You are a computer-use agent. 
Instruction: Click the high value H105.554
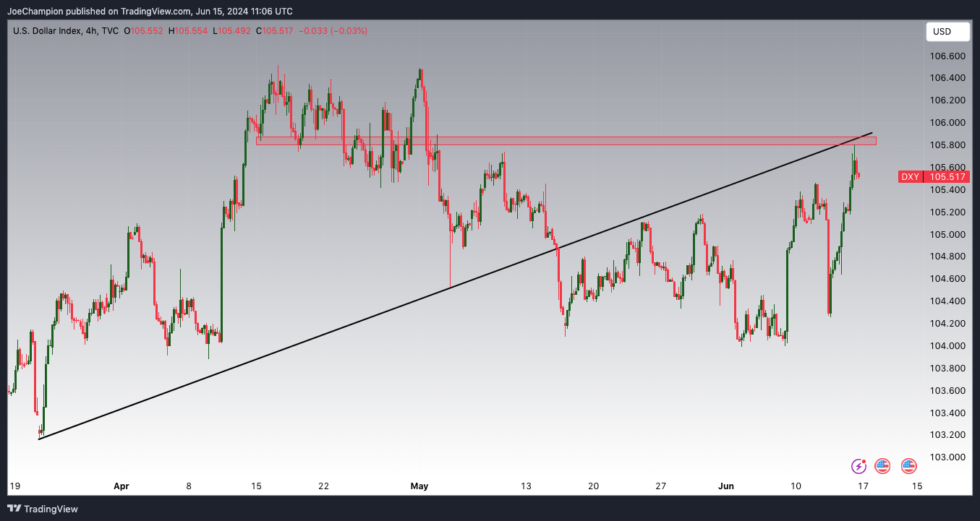click(188, 31)
